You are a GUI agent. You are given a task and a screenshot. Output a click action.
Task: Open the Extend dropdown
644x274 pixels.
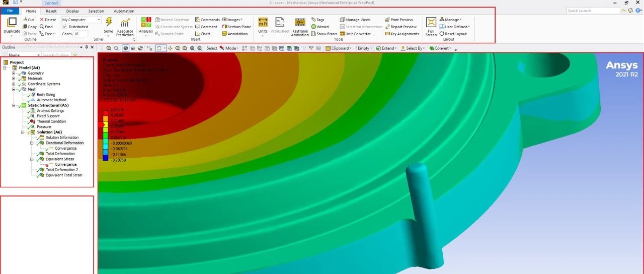[387, 48]
